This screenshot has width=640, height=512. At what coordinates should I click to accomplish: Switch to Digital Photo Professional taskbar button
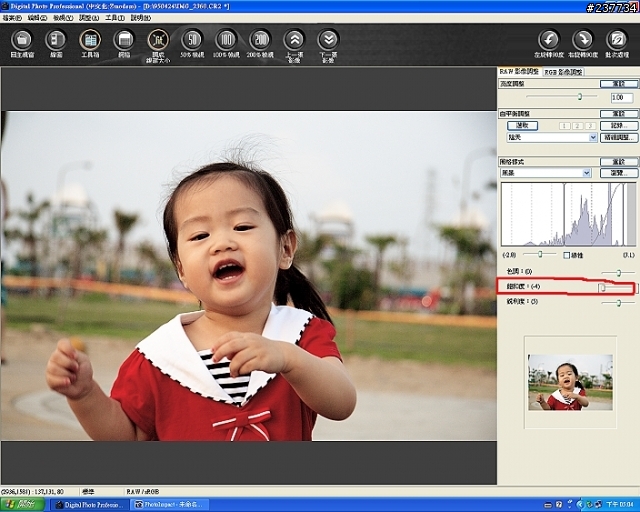[90, 505]
